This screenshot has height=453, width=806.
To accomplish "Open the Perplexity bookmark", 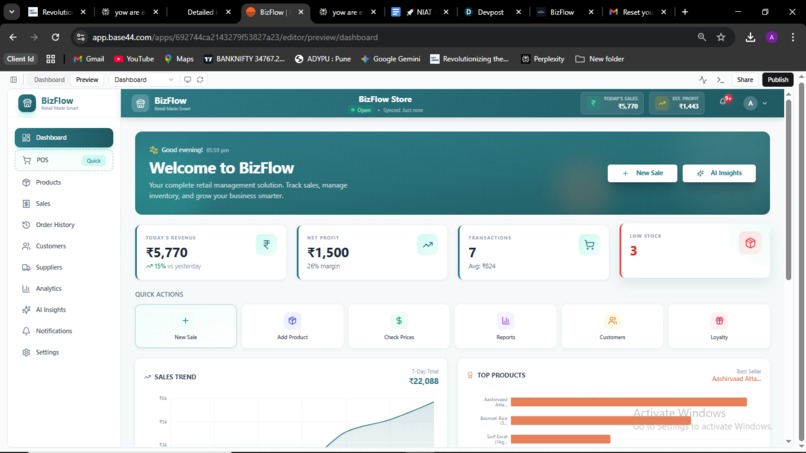I will click(x=542, y=59).
